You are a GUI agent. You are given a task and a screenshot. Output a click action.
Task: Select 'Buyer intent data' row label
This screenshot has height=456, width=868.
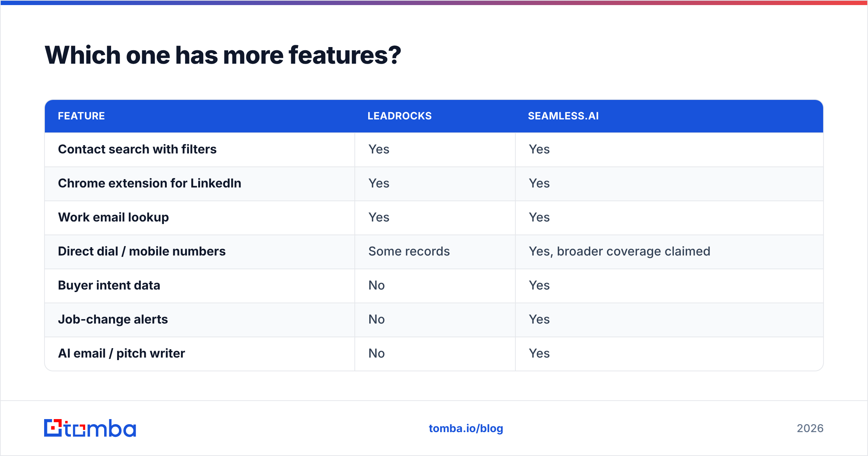(x=109, y=285)
